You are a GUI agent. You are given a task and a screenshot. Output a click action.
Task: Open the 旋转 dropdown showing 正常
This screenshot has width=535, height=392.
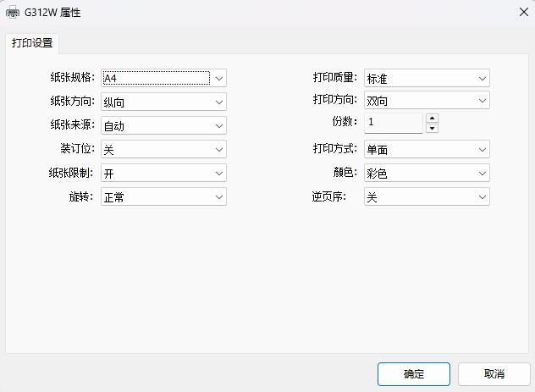click(163, 197)
